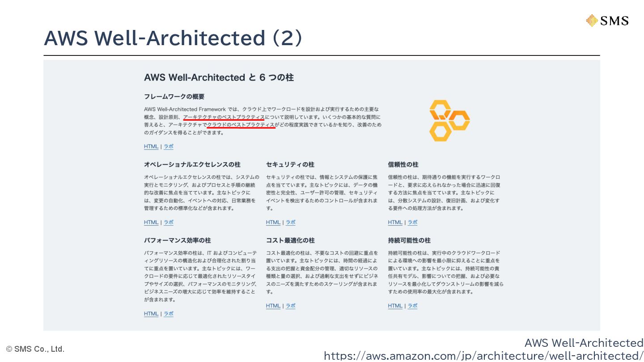Click the パフォーマンス効率の柱 heading
The width and height of the screenshot is (644, 362).
coord(178,240)
